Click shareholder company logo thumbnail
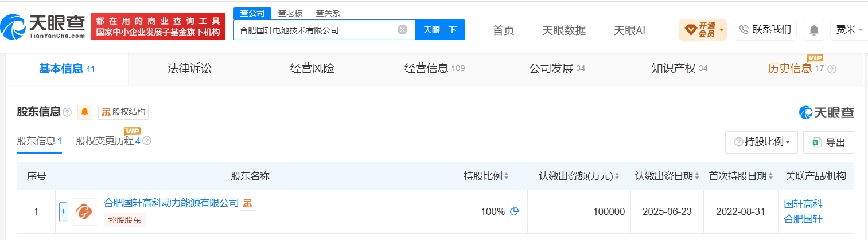868x240 pixels. (x=84, y=212)
